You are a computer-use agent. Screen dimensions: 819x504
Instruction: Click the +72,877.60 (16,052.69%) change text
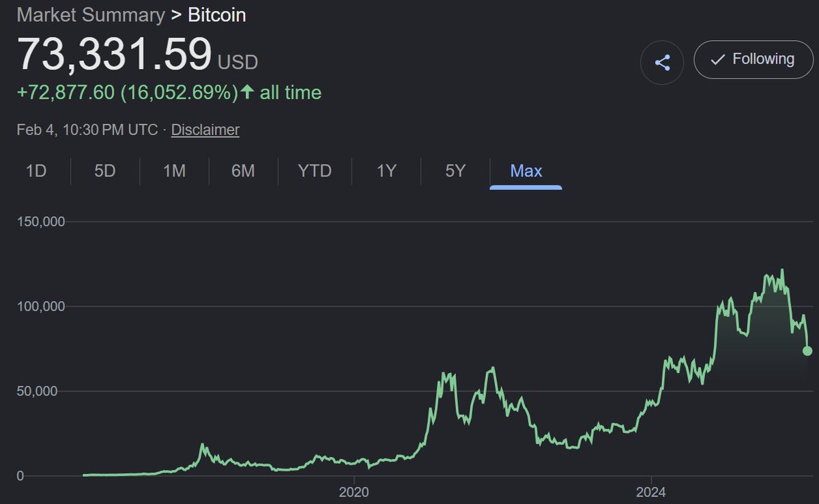[128, 93]
